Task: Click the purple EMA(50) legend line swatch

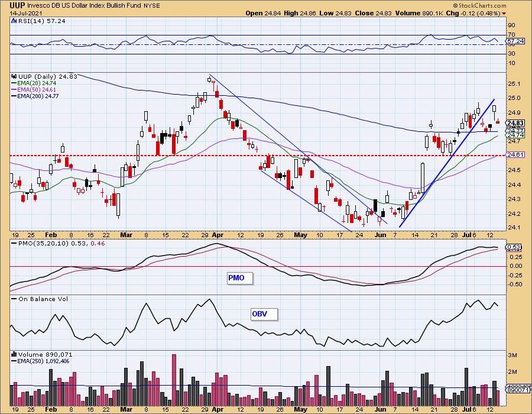Action: click(x=14, y=89)
